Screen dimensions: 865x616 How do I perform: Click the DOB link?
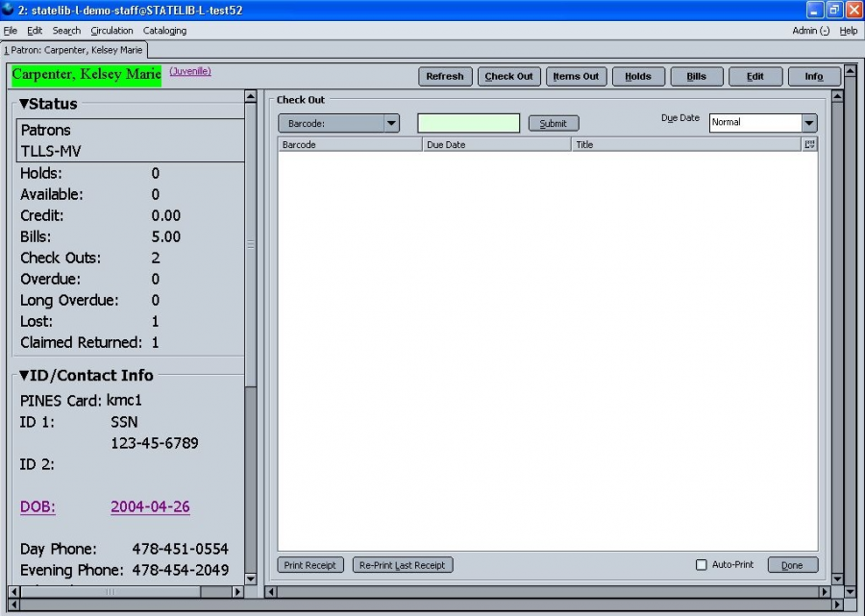click(x=37, y=507)
